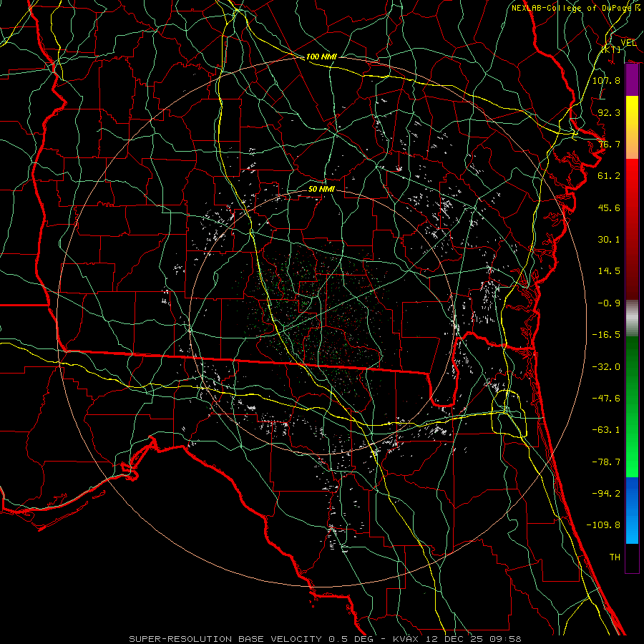Click the gray near-zero segment of the color bar
The height and width of the screenshot is (644, 644).
pos(632,318)
